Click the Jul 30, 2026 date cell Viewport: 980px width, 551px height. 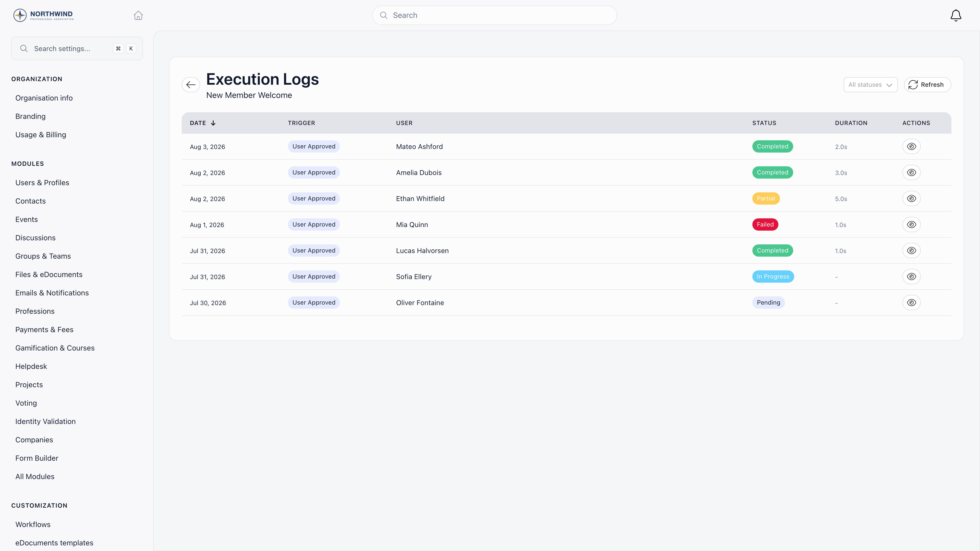point(208,303)
